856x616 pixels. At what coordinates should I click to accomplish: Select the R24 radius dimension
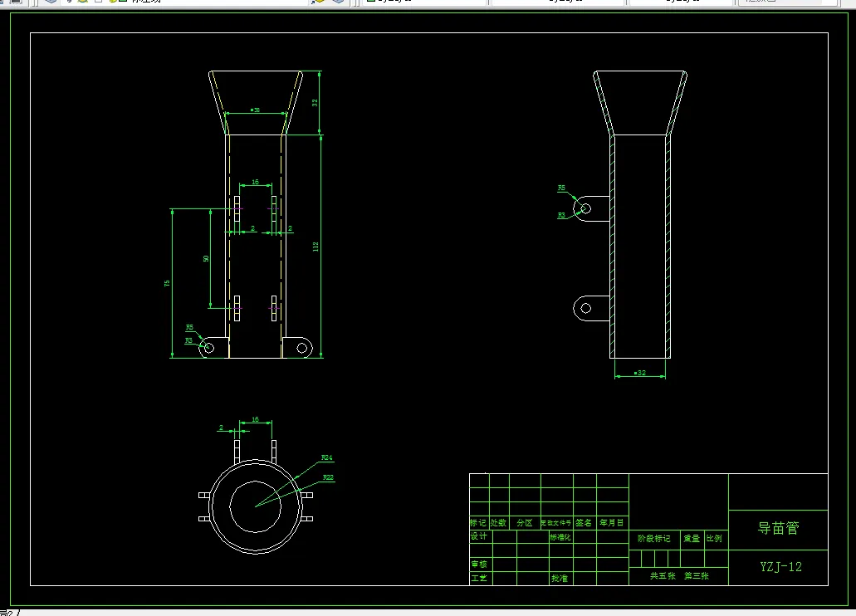(x=327, y=457)
